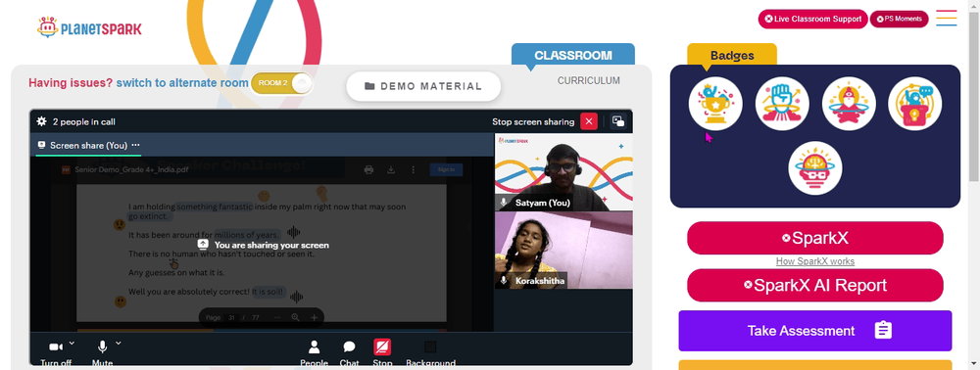This screenshot has width=980, height=370.
Task: Click the PDF Sign in button
Action: click(446, 169)
